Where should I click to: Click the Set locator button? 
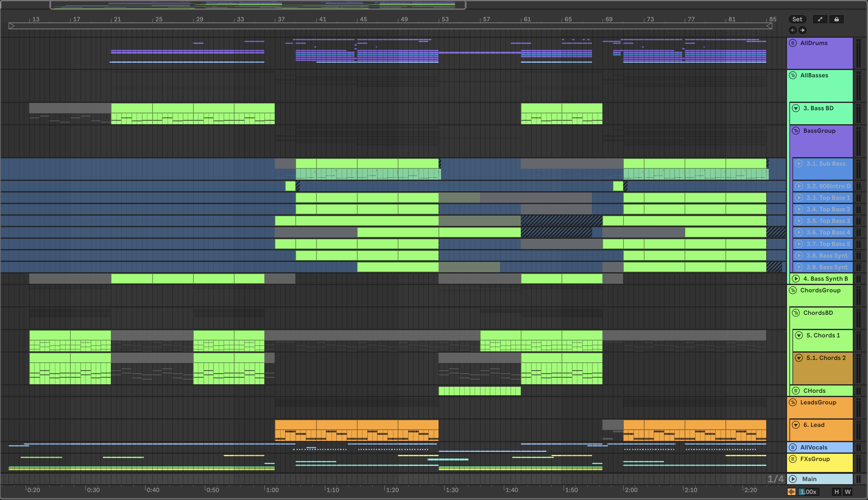[797, 19]
